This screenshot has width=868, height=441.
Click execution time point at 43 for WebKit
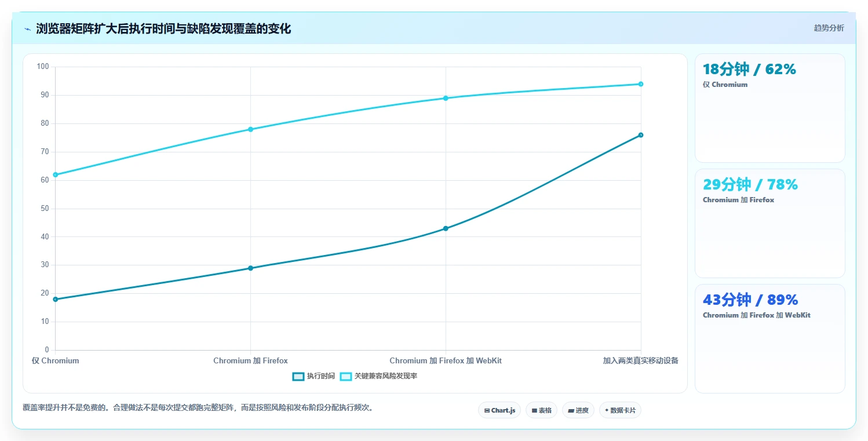(x=446, y=228)
